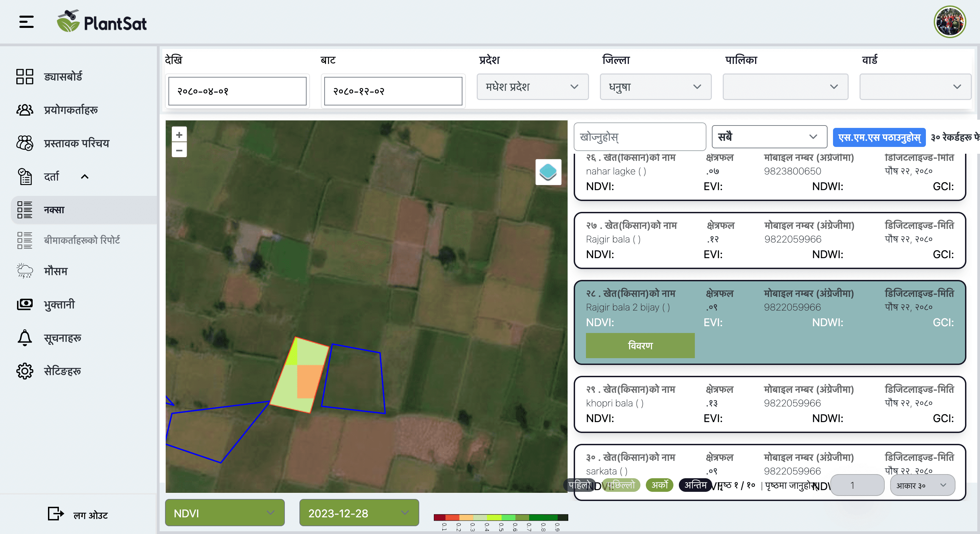Select बीमाकर्ताहरूको रिपोर्ट menu item
The image size is (980, 534).
(82, 240)
